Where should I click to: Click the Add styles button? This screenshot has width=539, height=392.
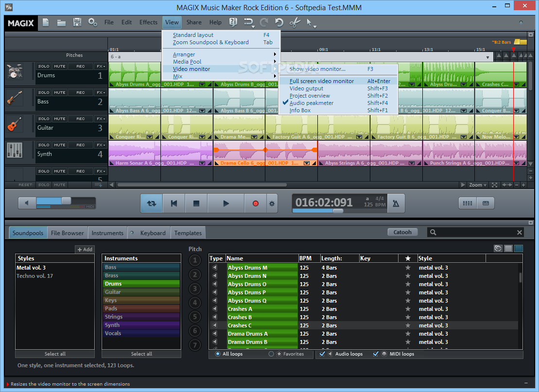[85, 249]
